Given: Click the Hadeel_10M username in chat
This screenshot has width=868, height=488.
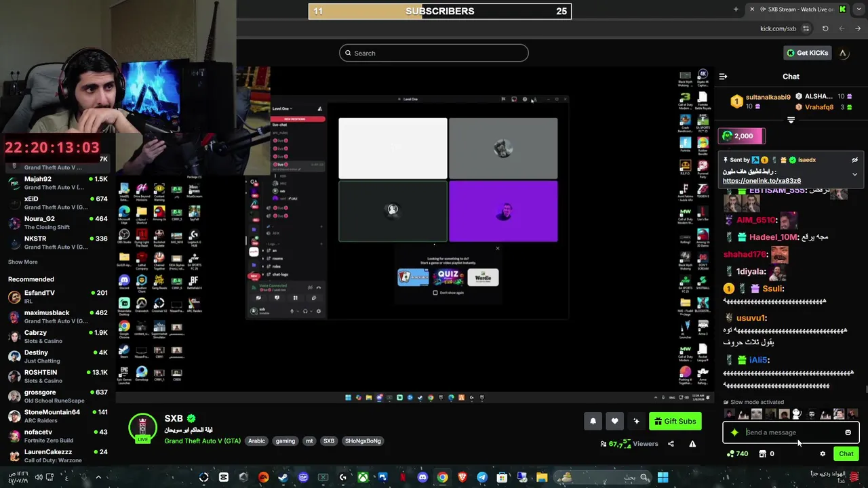Looking at the screenshot, I should [x=774, y=237].
